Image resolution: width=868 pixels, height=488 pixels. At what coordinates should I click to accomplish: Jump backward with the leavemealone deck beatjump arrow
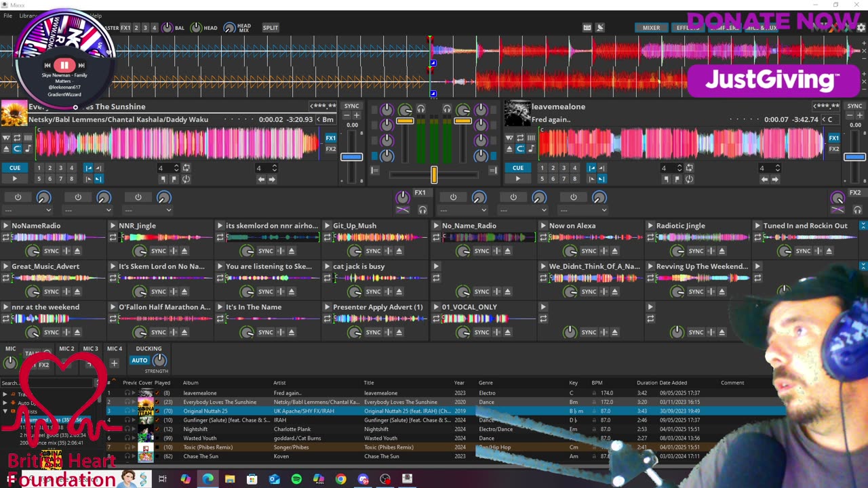tap(765, 180)
